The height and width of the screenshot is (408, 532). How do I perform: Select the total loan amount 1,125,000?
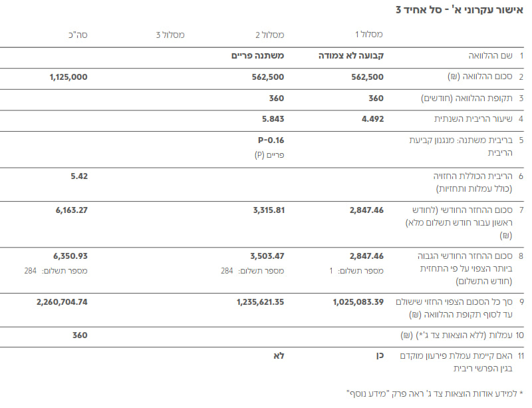pos(68,77)
